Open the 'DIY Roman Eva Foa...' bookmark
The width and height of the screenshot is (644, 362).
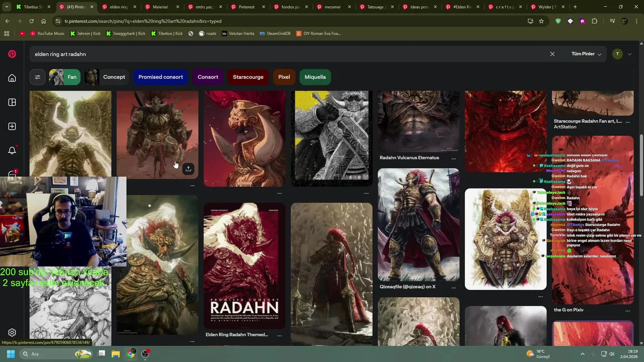(x=318, y=33)
